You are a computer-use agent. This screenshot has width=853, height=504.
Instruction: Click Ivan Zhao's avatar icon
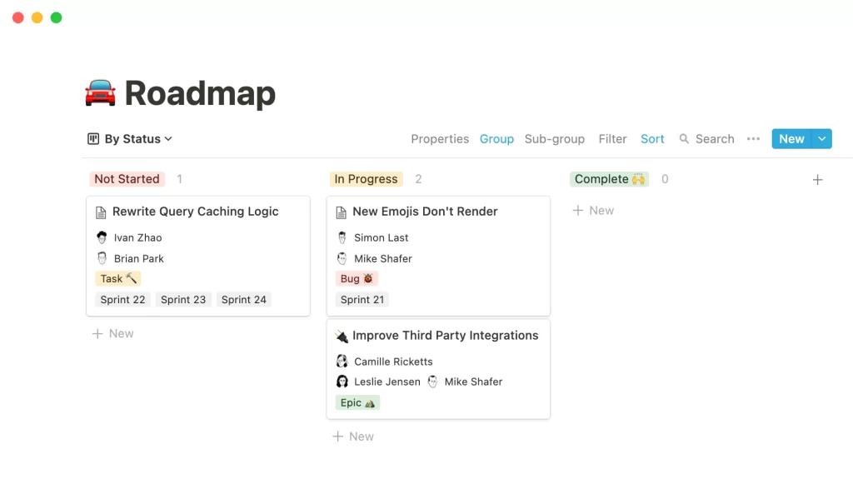[102, 237]
